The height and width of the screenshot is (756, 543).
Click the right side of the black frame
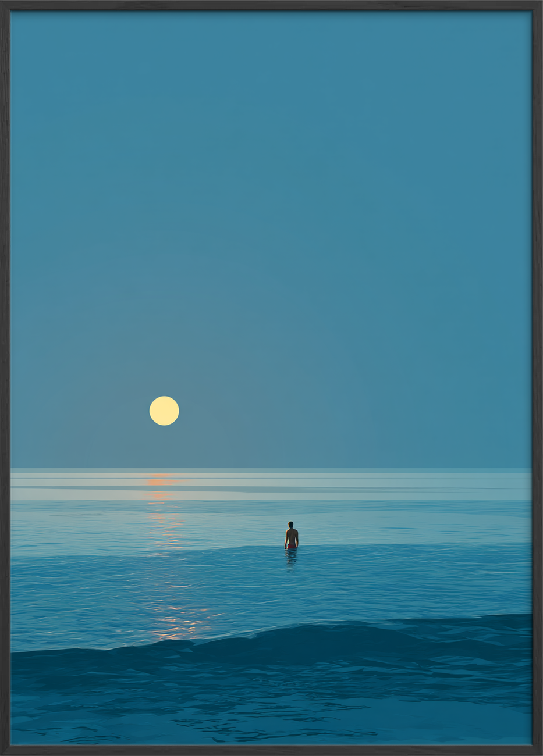pos(538,378)
